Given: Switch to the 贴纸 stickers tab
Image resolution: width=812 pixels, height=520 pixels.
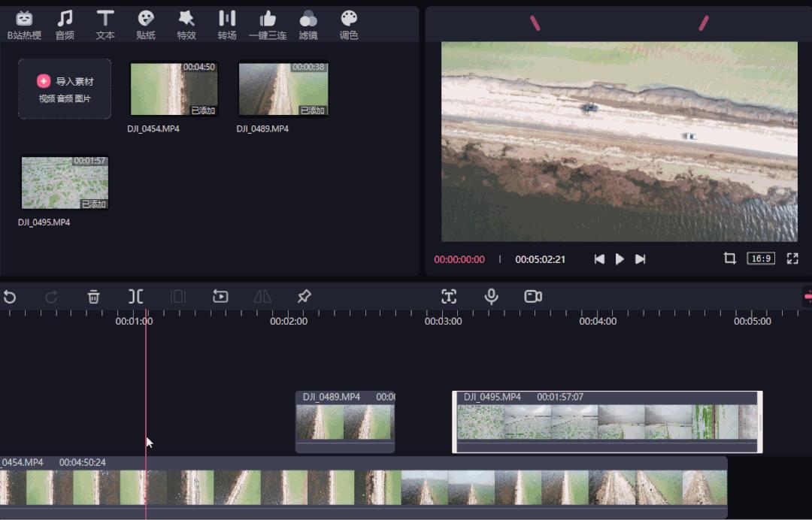Looking at the screenshot, I should pos(146,25).
